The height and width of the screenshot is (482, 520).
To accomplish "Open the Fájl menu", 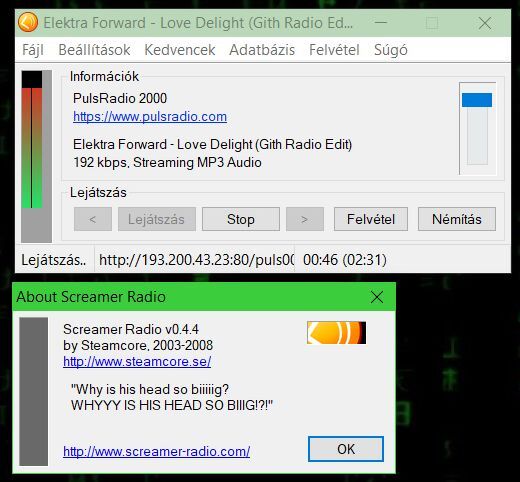I will click(33, 50).
